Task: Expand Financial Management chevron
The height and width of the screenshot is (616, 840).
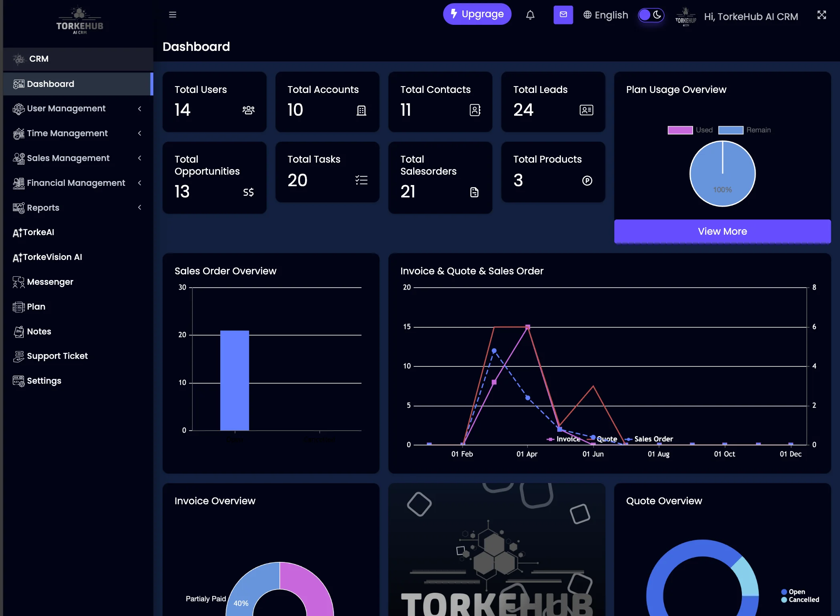Action: point(139,183)
